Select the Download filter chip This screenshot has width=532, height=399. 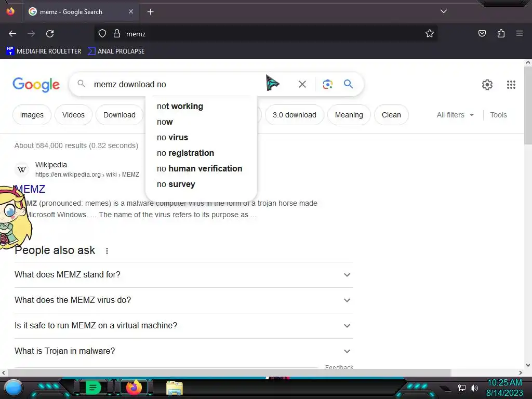coord(119,115)
